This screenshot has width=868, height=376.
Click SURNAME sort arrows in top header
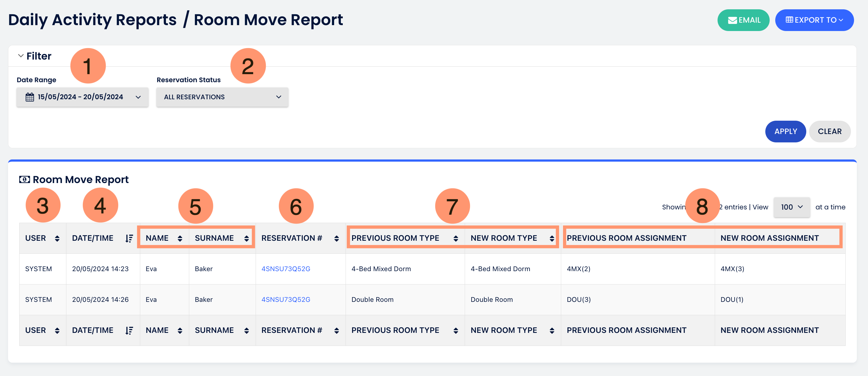(246, 239)
